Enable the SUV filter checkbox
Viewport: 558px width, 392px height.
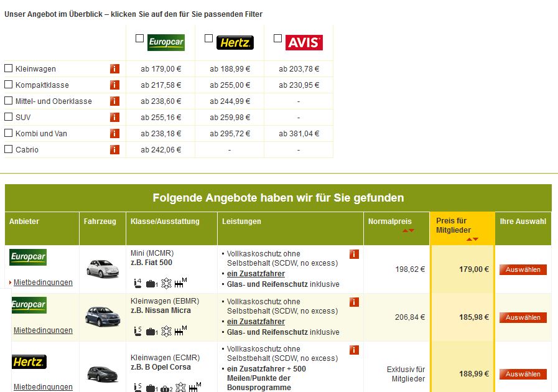tap(8, 117)
